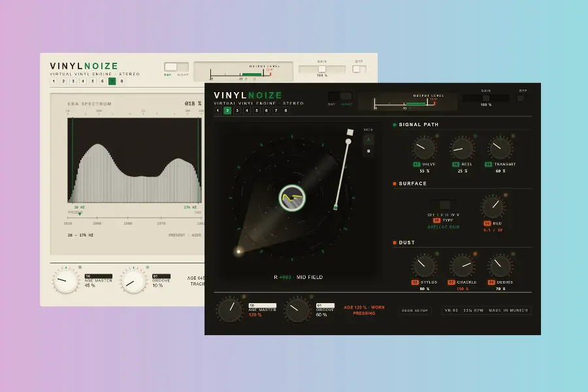Screen dimensions: 588x392
Task: Click the tonearm stylus head on the record
Action: pos(336,206)
